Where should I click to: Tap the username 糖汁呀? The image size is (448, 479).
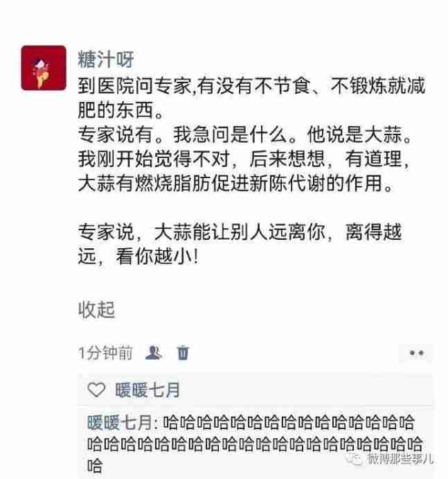coord(106,59)
